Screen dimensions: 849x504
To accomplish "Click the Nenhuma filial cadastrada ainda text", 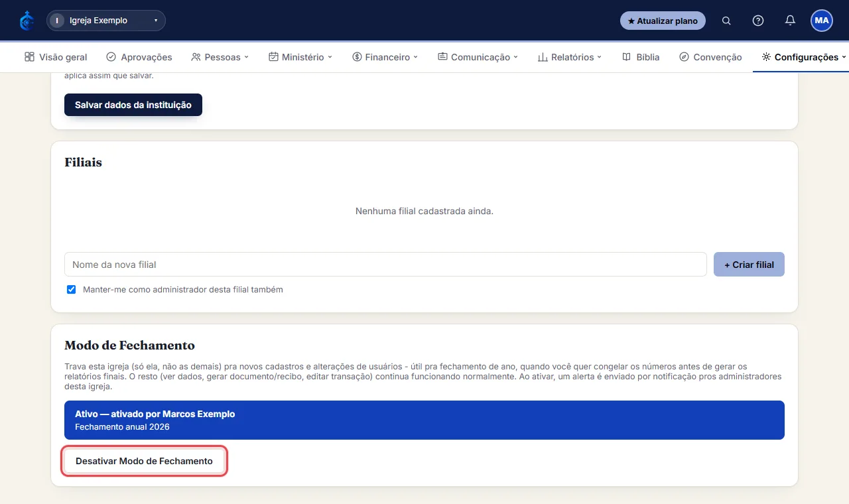I will click(424, 212).
